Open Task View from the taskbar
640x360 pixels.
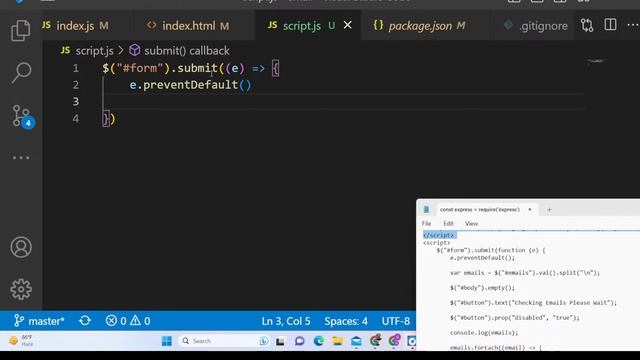point(280,341)
